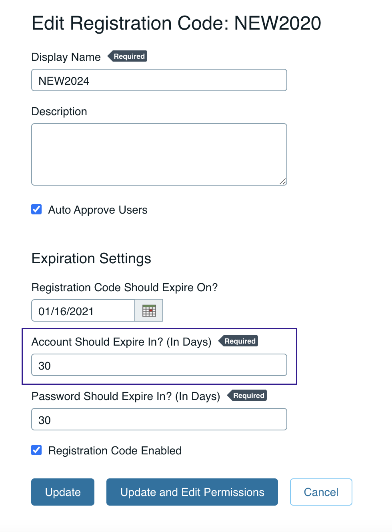Click Update and Edit Permissions

pyautogui.click(x=192, y=492)
